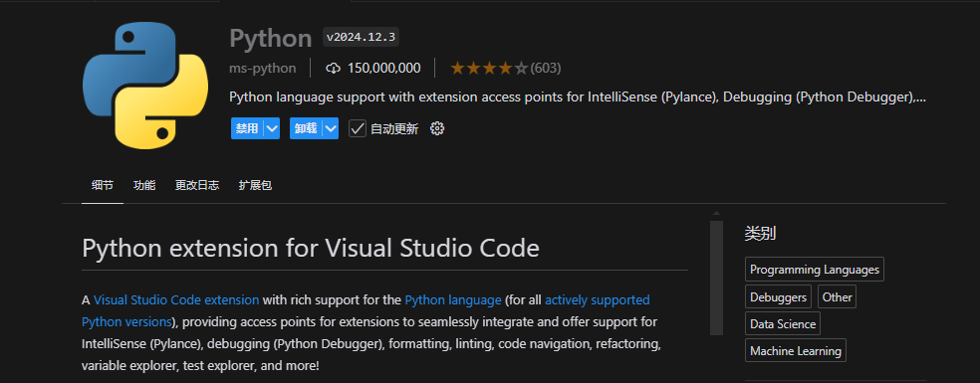Click the 150,000,000 install count
Viewport: 980px width, 383px height.
[383, 68]
